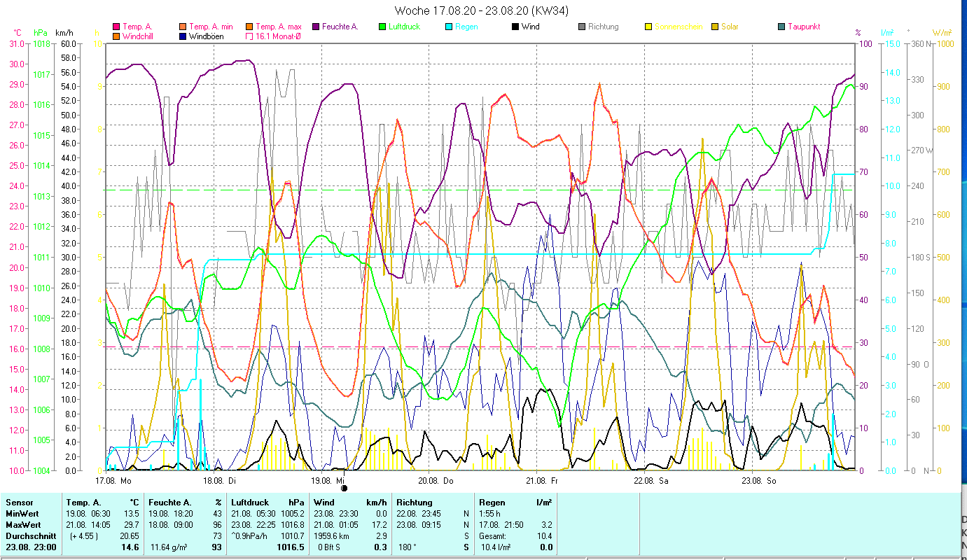Click the 16.1 Monat-Ø legend label
The width and height of the screenshot is (967, 560).
click(278, 36)
